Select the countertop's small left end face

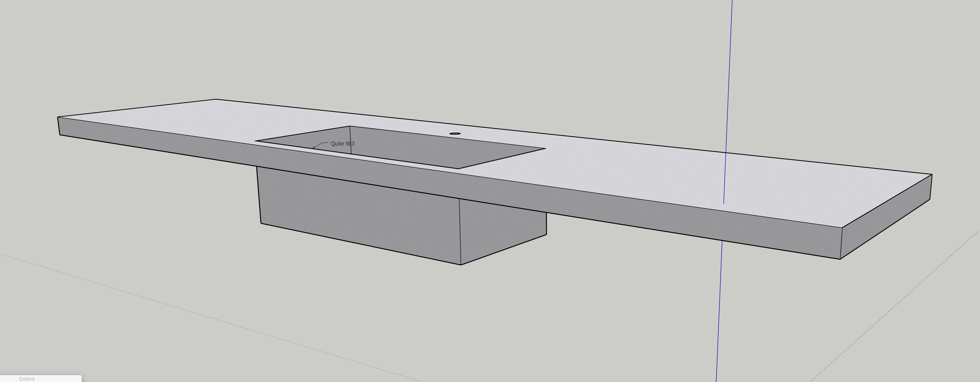[59, 126]
